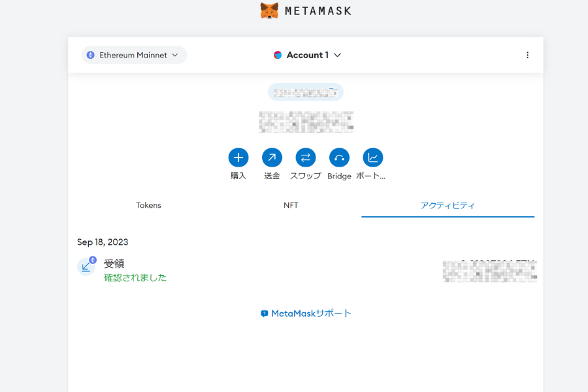
Task: Open the 受領 transaction entry
Action: pos(114,264)
